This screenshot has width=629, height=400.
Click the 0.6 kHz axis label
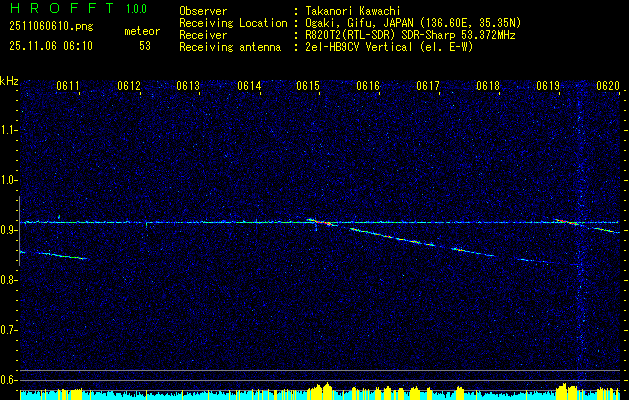coord(9,380)
